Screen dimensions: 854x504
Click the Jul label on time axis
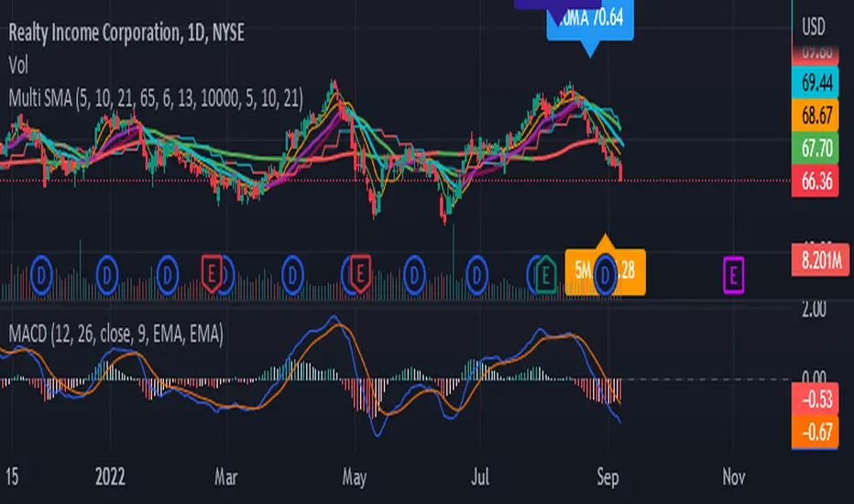480,477
